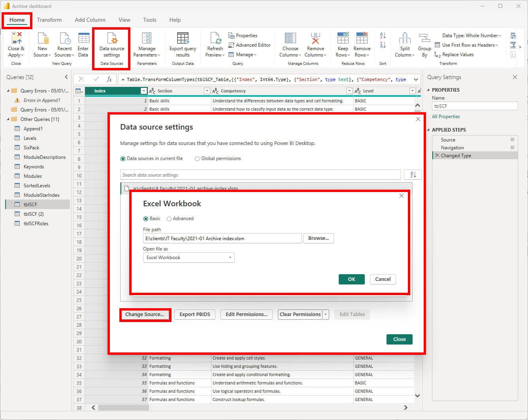Viewport: 528px width, 420px height.
Task: Click the Split Column icon
Action: click(x=405, y=38)
